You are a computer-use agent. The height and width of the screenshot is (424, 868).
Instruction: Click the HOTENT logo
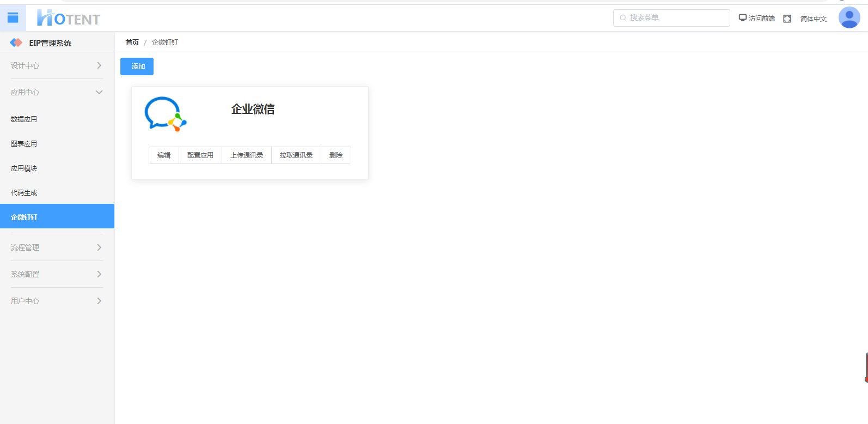pyautogui.click(x=69, y=18)
